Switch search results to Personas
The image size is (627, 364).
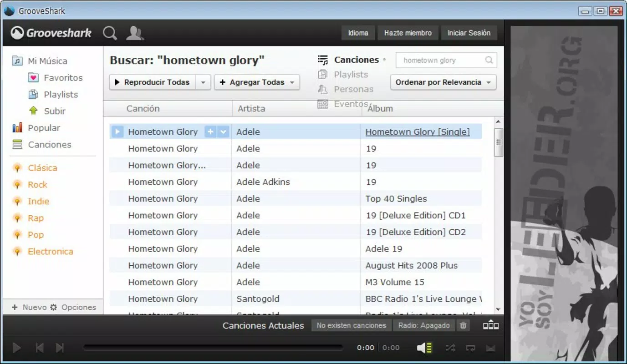click(346, 89)
